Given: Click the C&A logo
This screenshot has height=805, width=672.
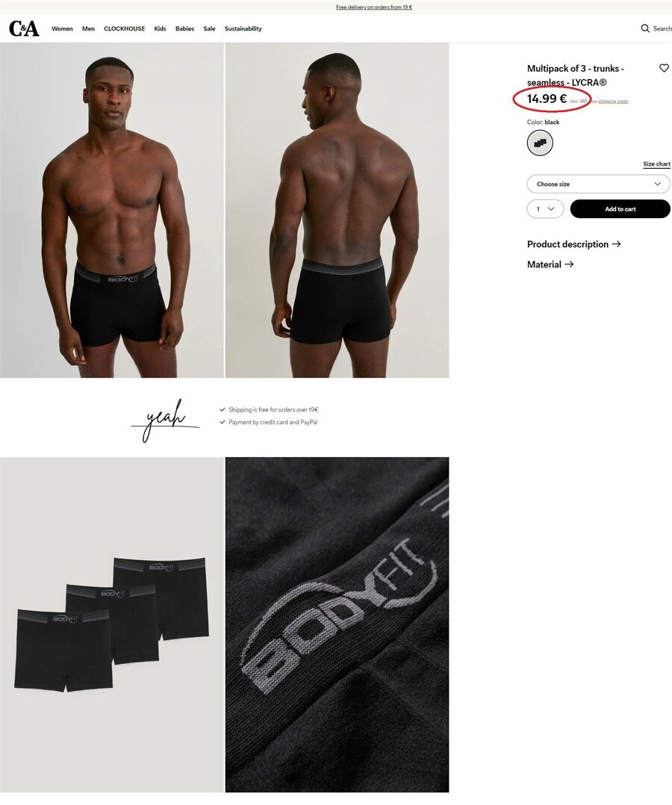Looking at the screenshot, I should (x=24, y=28).
